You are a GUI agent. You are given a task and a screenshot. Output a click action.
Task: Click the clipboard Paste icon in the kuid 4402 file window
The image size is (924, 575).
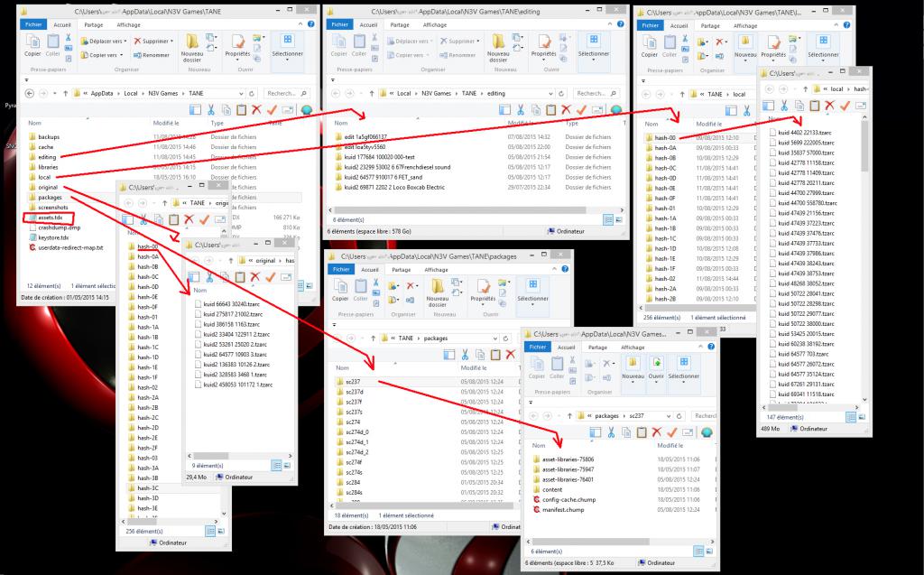[x=815, y=106]
